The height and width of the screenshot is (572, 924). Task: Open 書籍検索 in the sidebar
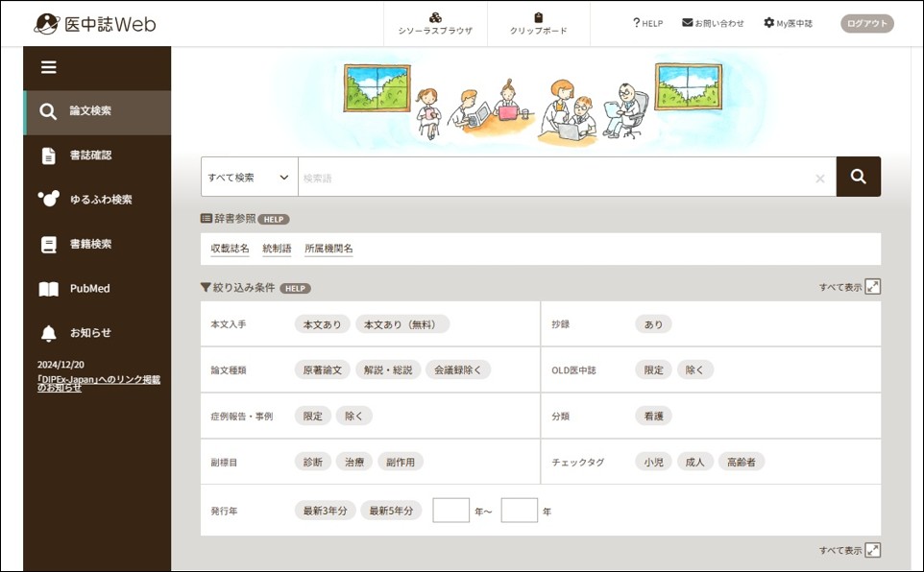tap(97, 244)
